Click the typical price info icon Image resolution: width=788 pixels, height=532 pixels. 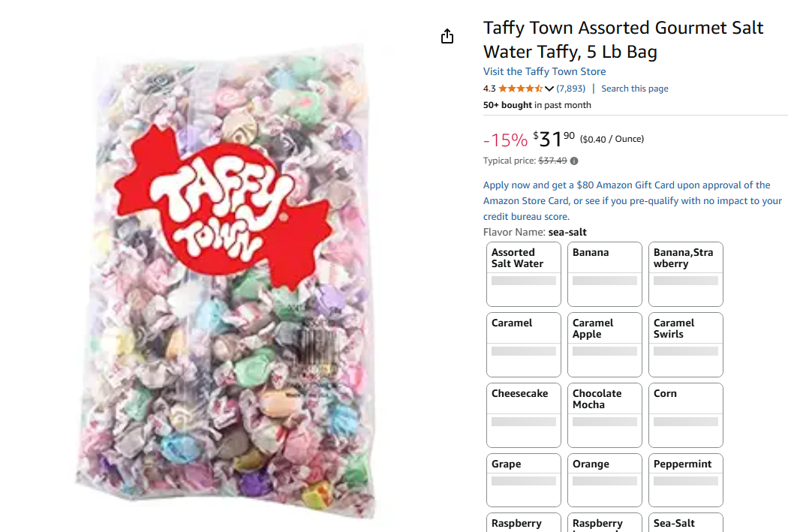point(574,161)
